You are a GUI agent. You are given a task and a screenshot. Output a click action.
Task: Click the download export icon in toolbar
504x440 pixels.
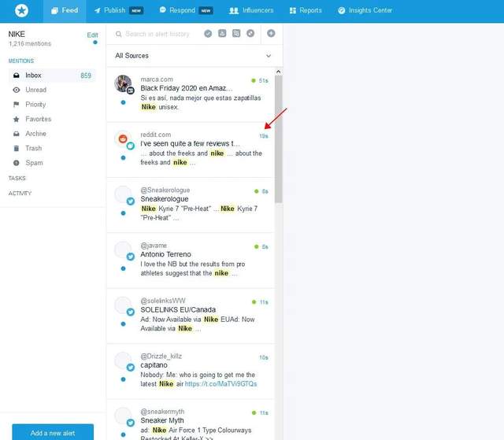[222, 33]
